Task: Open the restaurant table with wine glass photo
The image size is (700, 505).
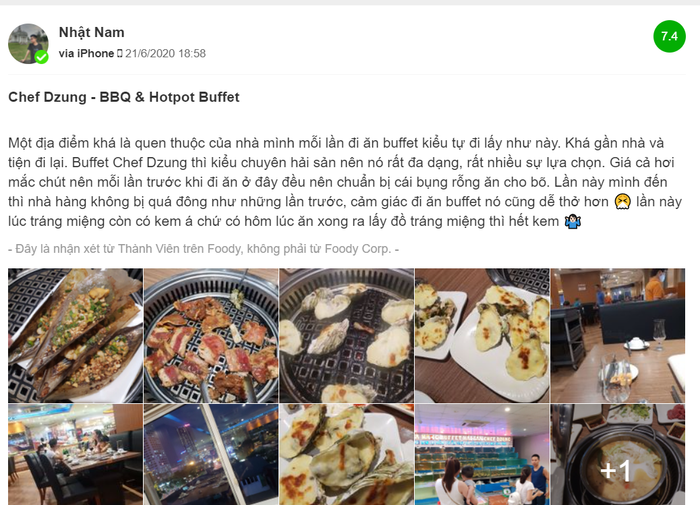Action: tap(618, 336)
